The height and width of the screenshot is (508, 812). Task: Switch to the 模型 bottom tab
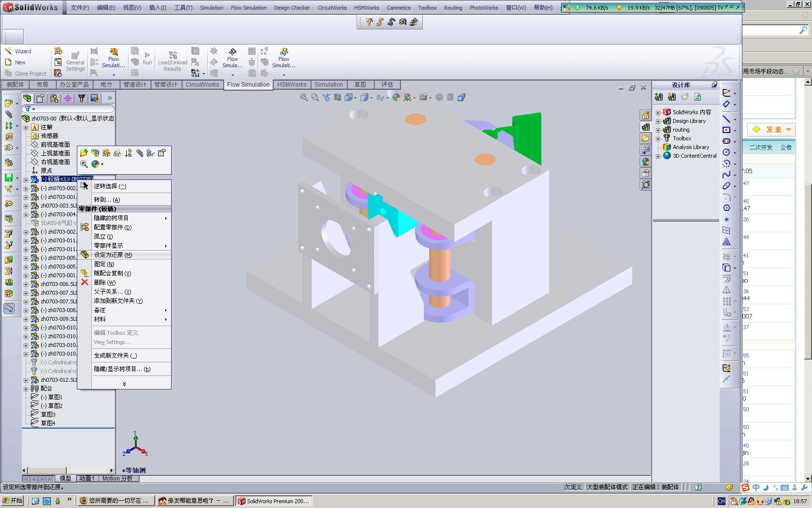click(65, 478)
